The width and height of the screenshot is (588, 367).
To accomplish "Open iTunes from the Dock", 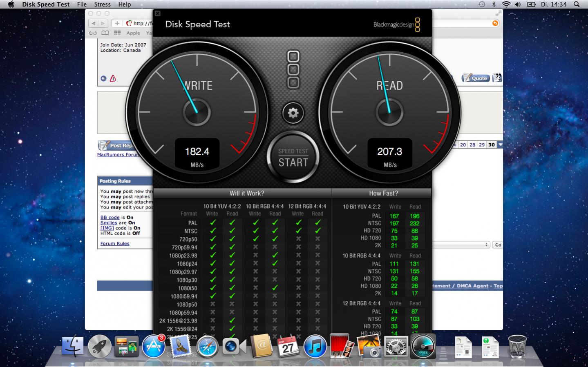I will click(x=315, y=347).
